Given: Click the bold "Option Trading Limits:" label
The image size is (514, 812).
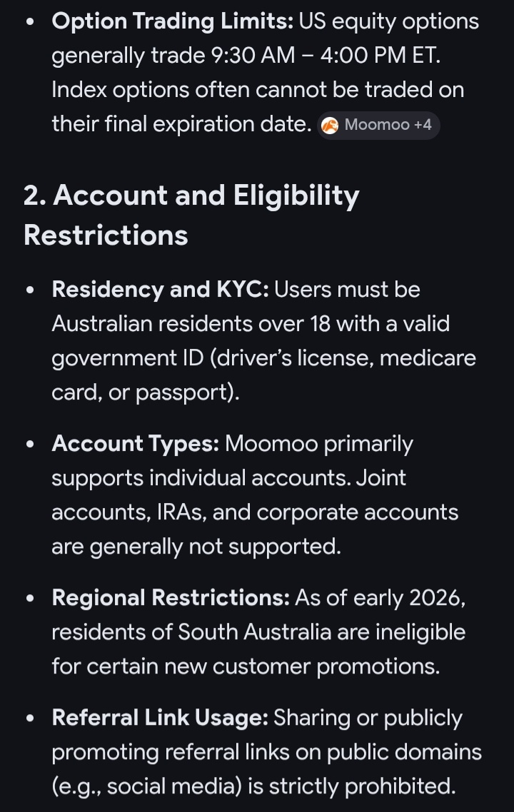Looking at the screenshot, I should pos(173,21).
